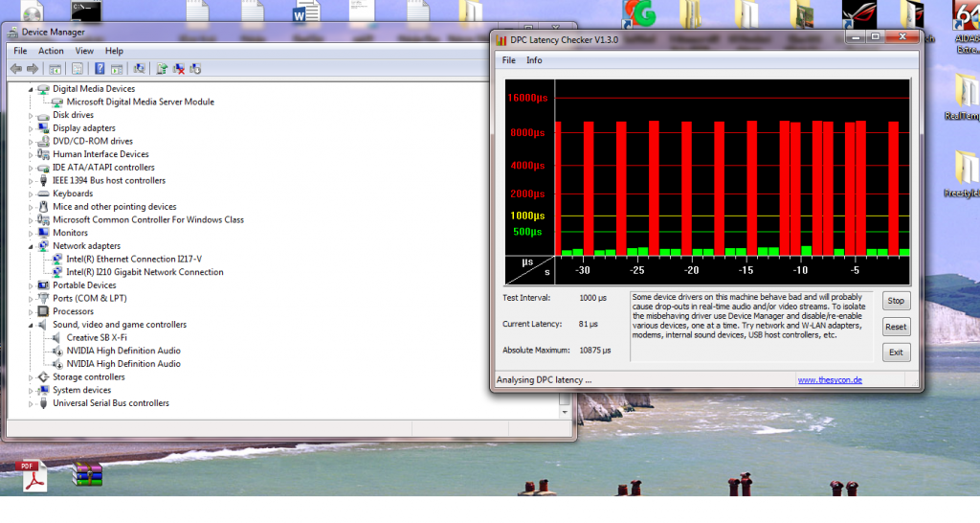Expand the System devices node

[x=30, y=391]
